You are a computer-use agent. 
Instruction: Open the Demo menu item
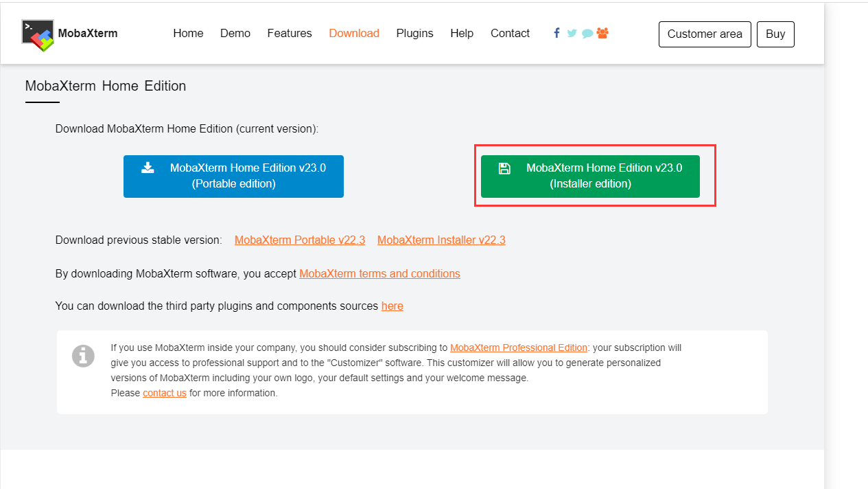pyautogui.click(x=235, y=33)
